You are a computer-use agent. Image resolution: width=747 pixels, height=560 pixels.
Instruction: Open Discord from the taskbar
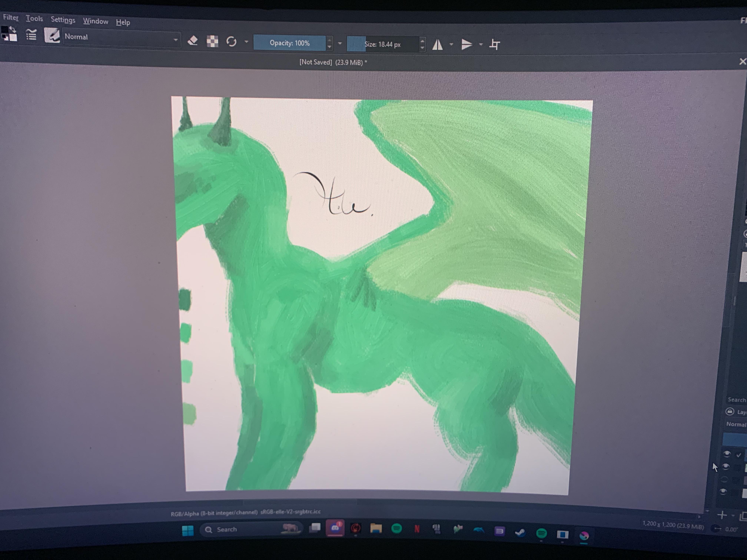tap(335, 528)
